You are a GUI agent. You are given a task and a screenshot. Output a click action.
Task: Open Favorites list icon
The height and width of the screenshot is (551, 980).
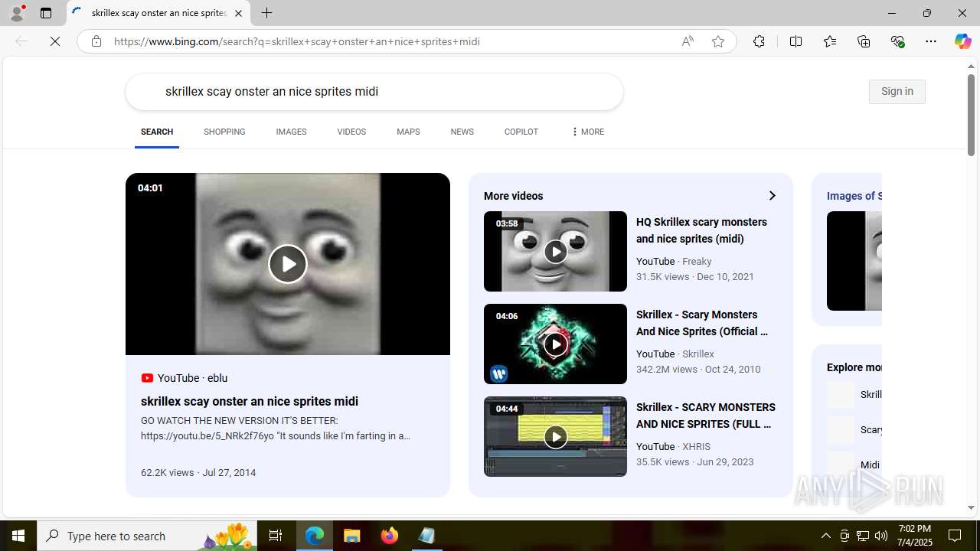829,41
